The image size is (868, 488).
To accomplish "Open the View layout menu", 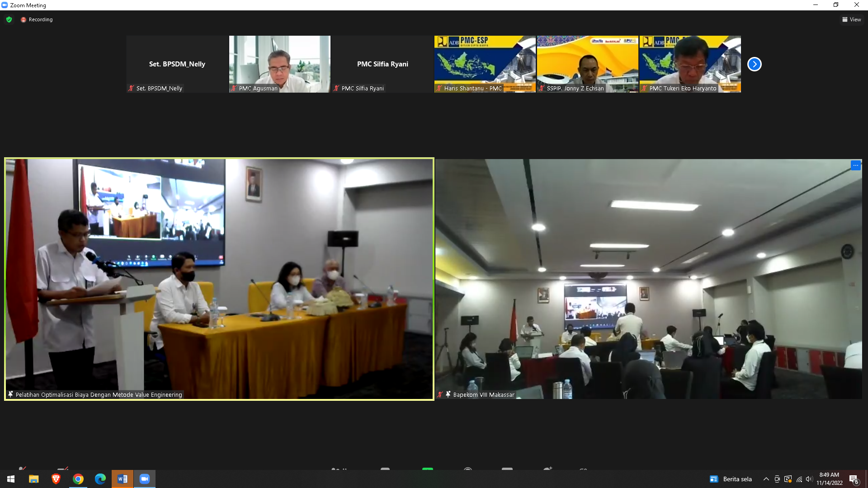I will pos(851,19).
